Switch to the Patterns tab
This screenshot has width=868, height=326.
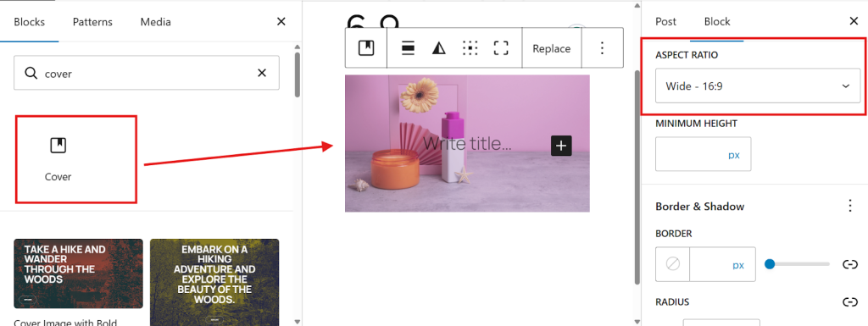point(92,22)
